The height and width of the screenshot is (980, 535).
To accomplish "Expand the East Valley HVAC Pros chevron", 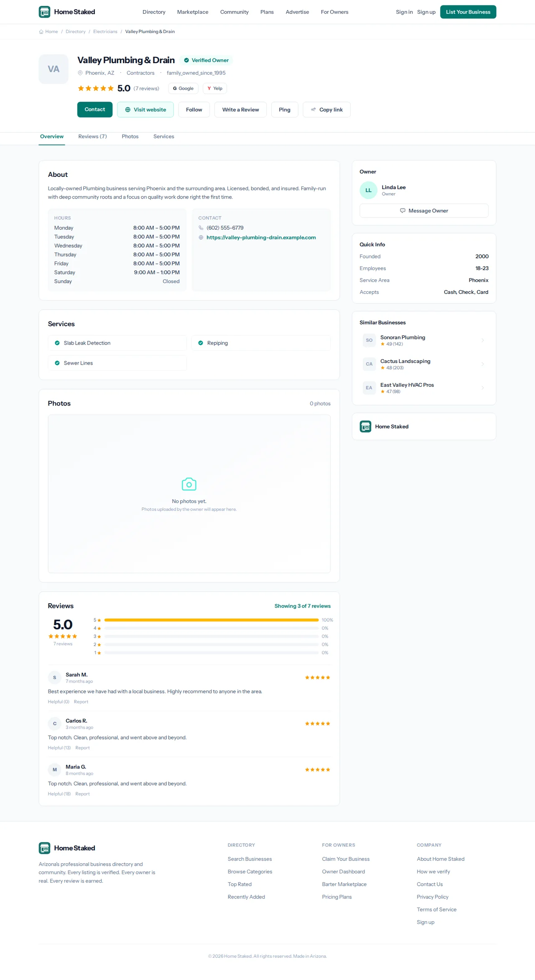I will (482, 388).
